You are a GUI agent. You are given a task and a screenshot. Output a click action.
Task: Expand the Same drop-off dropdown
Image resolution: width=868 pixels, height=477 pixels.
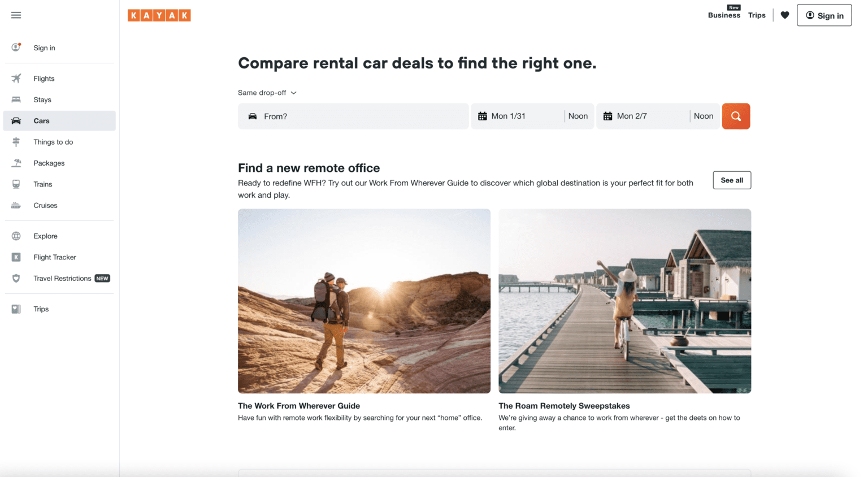point(267,93)
